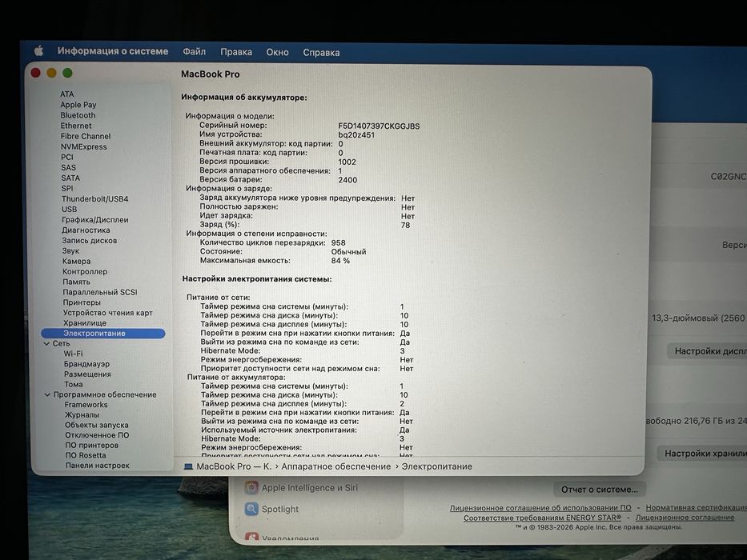
Task: Select USB in the sidebar
Action: [x=69, y=210]
